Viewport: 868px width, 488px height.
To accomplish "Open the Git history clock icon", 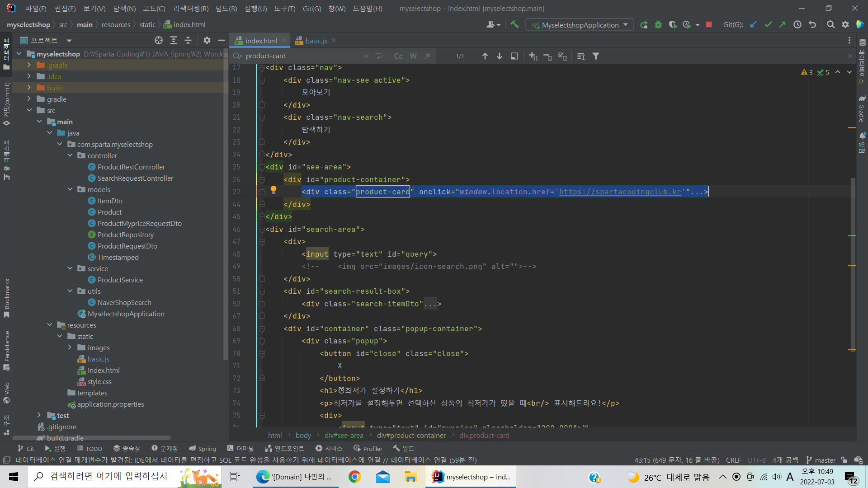I will point(797,25).
